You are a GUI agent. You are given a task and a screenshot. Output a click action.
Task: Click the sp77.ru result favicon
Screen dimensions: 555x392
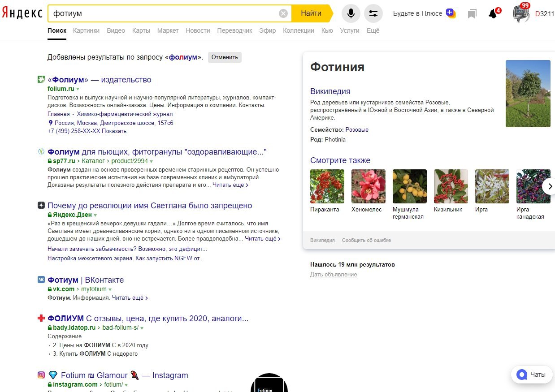pos(41,152)
